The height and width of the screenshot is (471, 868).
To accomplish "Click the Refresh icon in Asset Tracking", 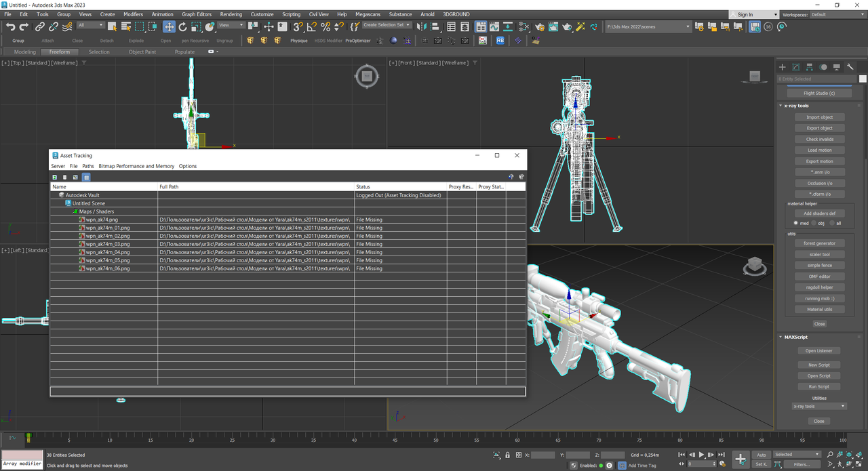I will (55, 177).
